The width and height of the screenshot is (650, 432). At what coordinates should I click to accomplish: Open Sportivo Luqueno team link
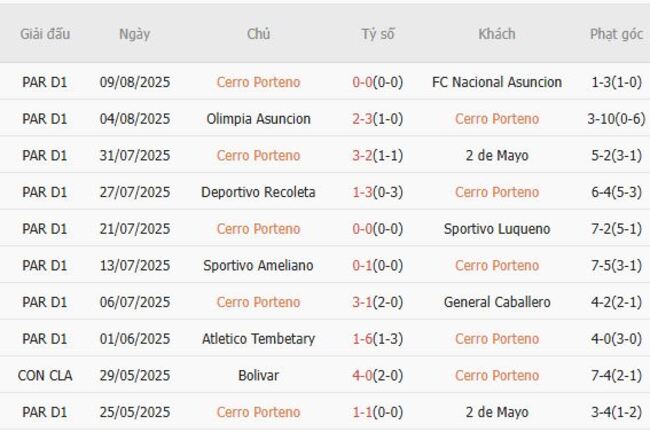[x=497, y=229]
